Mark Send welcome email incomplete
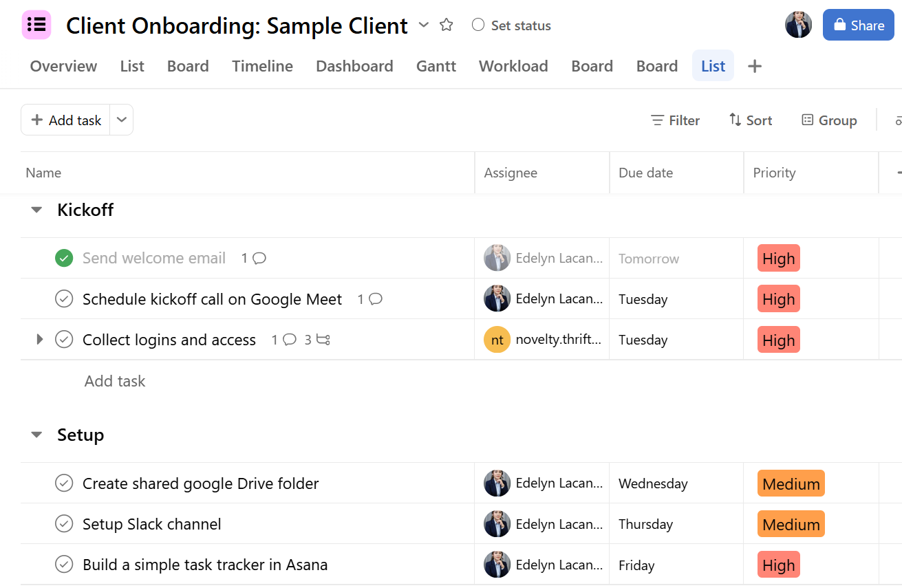Image resolution: width=902 pixels, height=588 pixels. (x=64, y=259)
